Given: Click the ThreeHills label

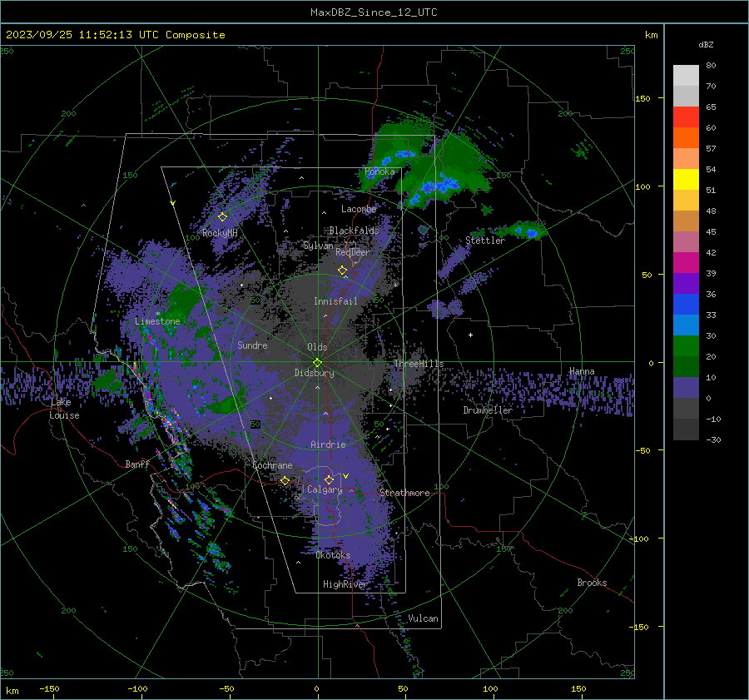Looking at the screenshot, I should click(x=419, y=364).
